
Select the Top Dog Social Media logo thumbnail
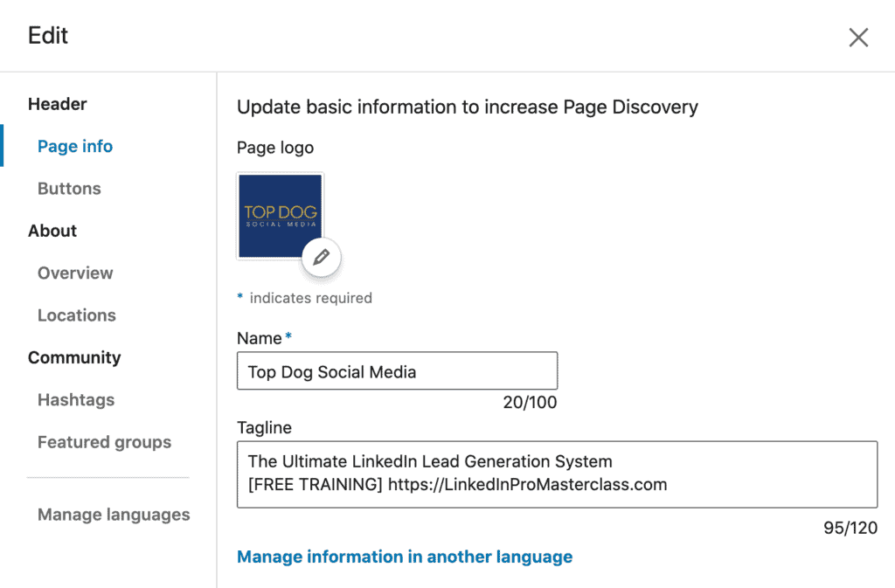[x=281, y=216]
